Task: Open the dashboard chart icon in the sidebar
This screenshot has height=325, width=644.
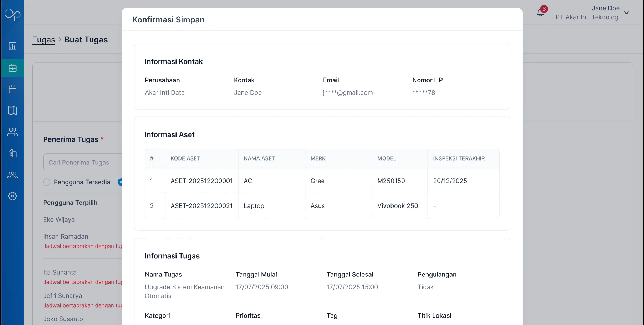Action: (12, 46)
